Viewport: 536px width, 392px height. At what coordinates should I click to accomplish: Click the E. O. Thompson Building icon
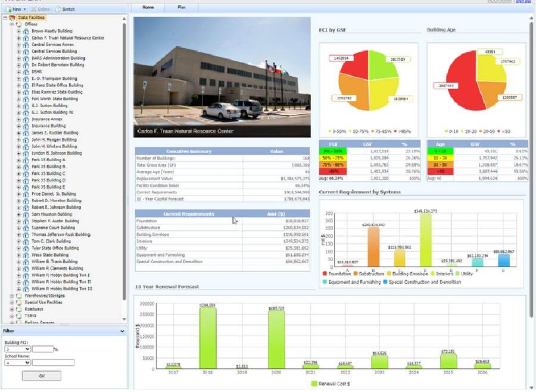pyautogui.click(x=26, y=79)
